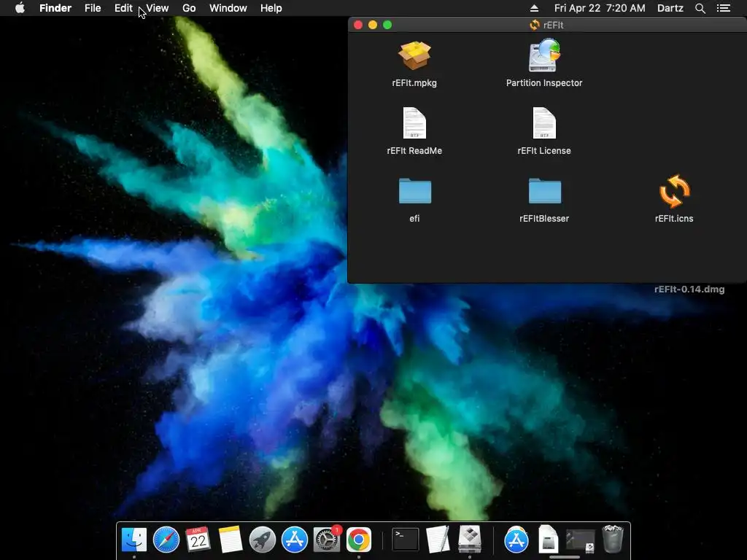This screenshot has height=560, width=747.
Task: Open Terminal from the Dock
Action: [x=406, y=540]
